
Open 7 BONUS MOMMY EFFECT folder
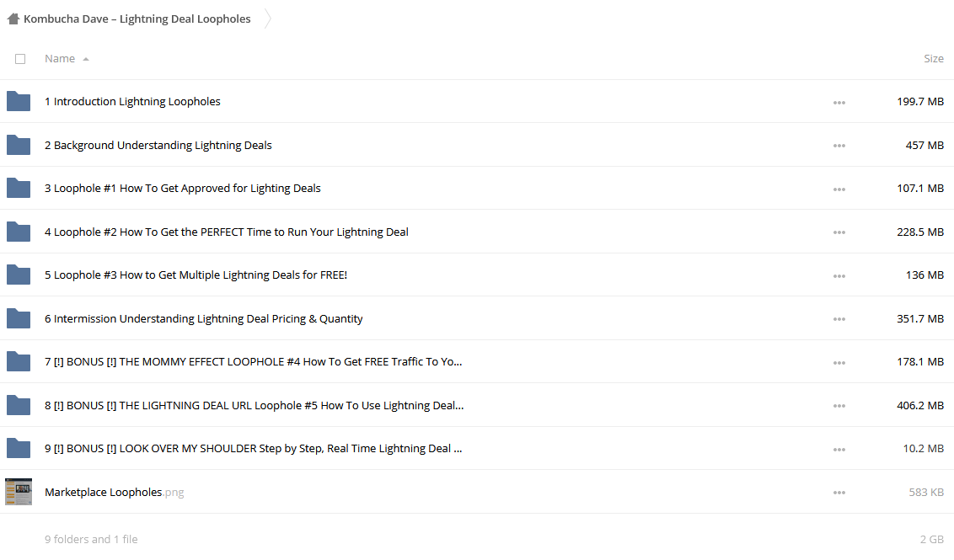pyautogui.click(x=253, y=362)
